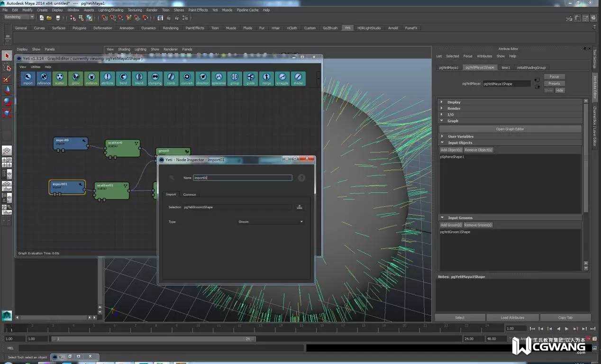Viewport: 601px width, 364px height.
Task: Click the Open Graph Editor button
Action: pyautogui.click(x=510, y=129)
